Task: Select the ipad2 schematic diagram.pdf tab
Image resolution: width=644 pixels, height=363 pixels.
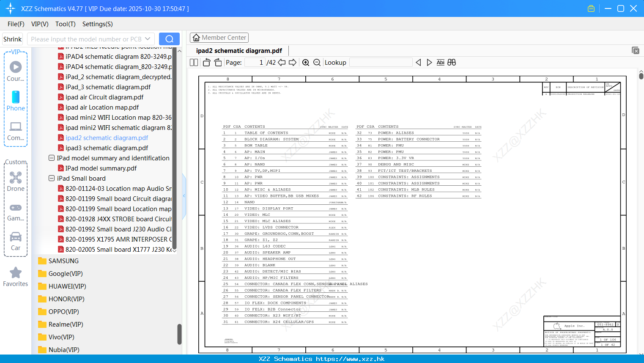Action: coord(239,50)
